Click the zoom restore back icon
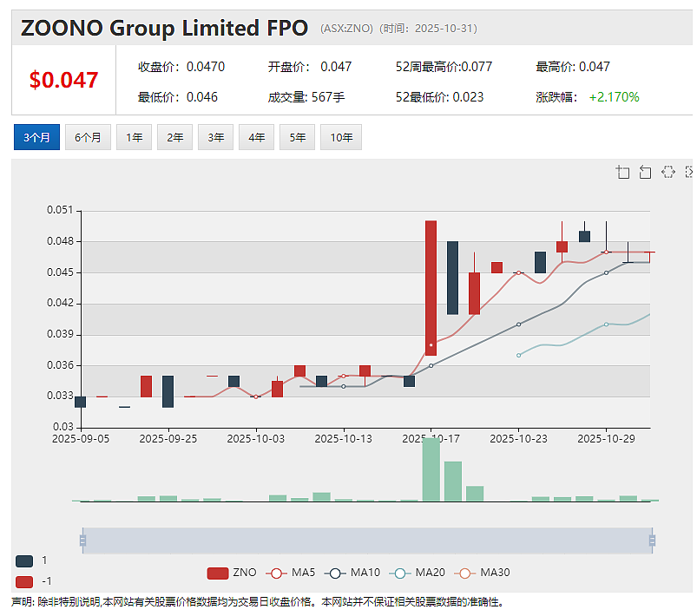697x616 pixels. pyautogui.click(x=645, y=172)
